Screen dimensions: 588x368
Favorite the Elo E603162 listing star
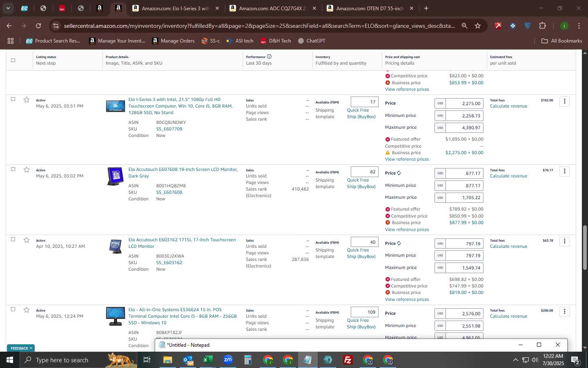click(x=27, y=240)
